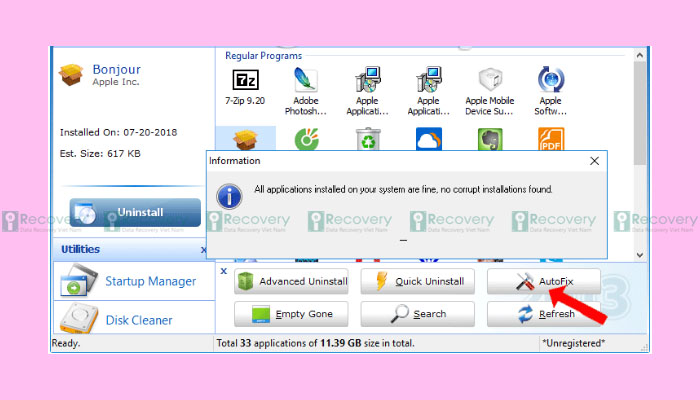Close the bottom tools panel with x

coord(224,271)
